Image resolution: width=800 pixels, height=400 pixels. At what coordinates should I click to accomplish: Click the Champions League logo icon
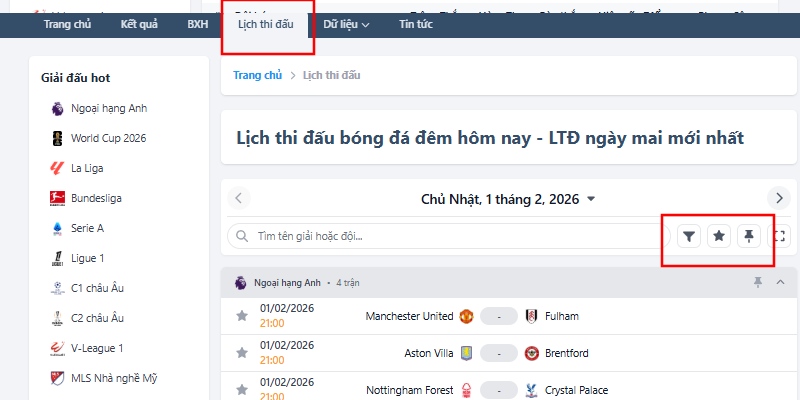click(x=57, y=288)
